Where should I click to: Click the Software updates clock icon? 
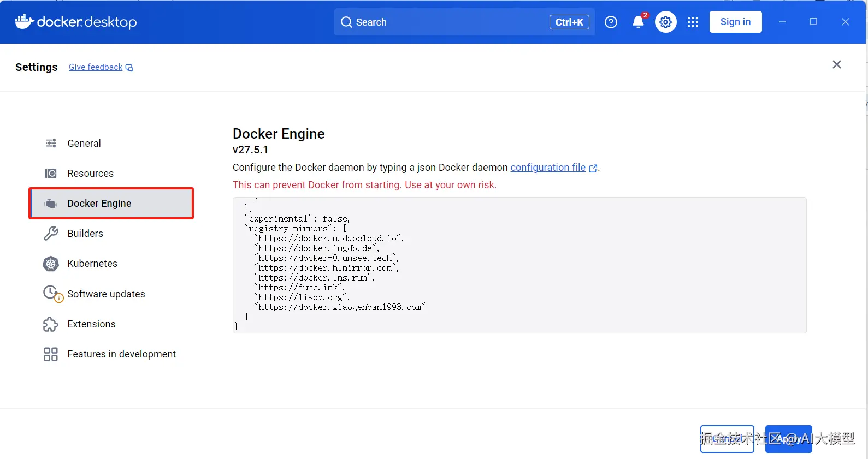[x=52, y=294]
